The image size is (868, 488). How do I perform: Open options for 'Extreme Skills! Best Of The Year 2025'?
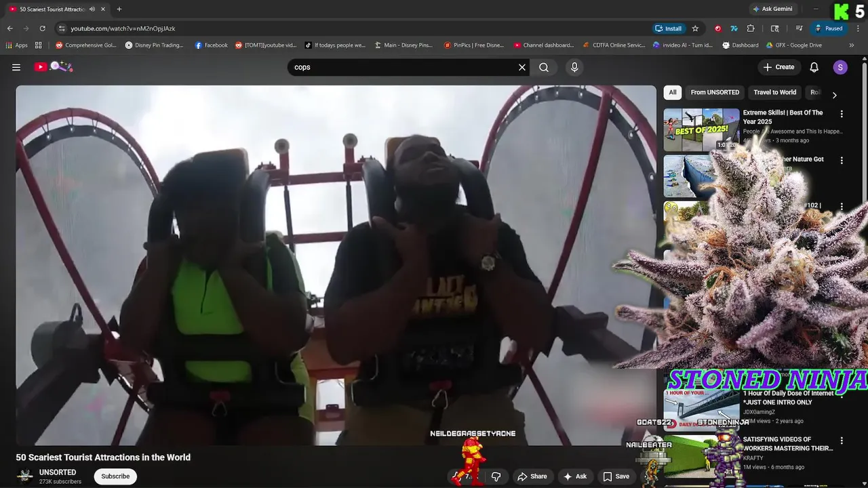(842, 114)
